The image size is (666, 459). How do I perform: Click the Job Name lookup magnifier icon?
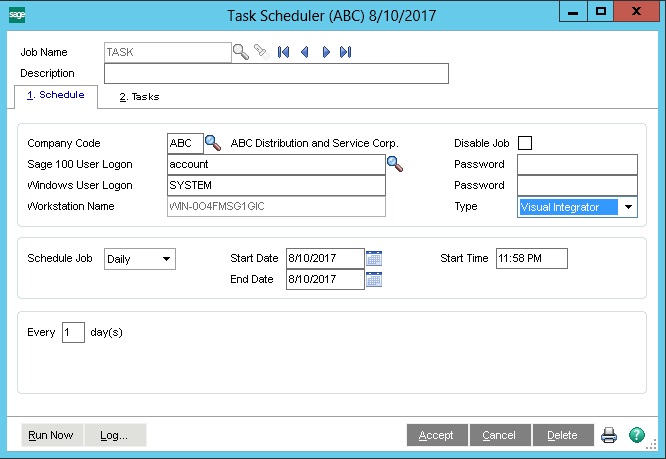[241, 52]
